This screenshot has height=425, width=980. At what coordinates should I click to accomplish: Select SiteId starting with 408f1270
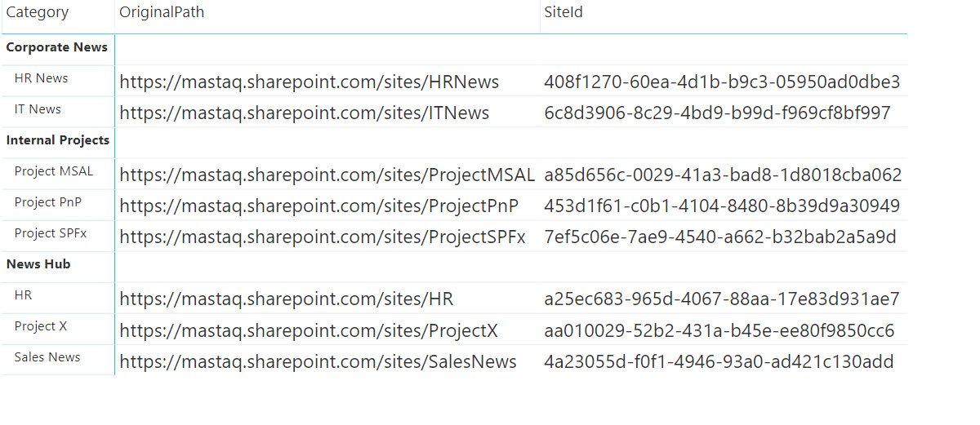click(x=722, y=82)
